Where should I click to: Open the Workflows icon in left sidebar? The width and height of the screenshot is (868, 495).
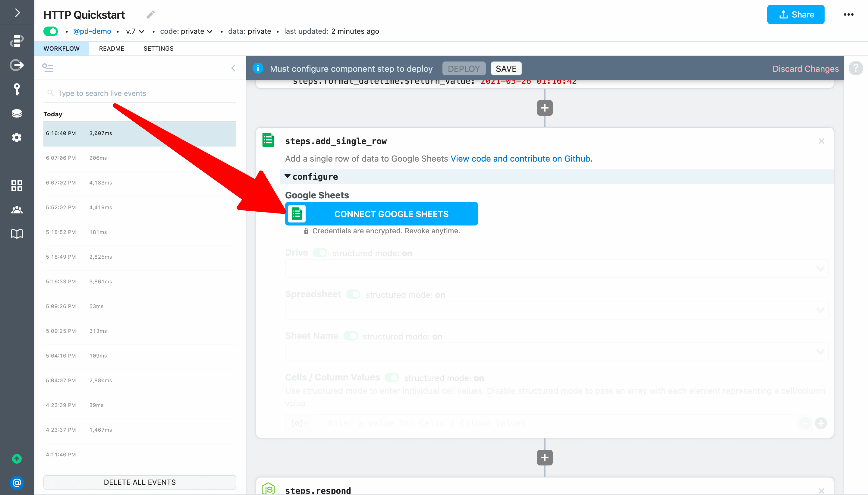pyautogui.click(x=17, y=40)
